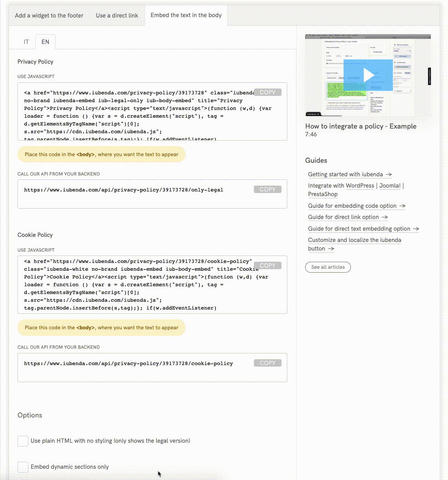The height and width of the screenshot is (480, 448).
Task: Select the "Use a direct link" tab
Action: (116, 16)
